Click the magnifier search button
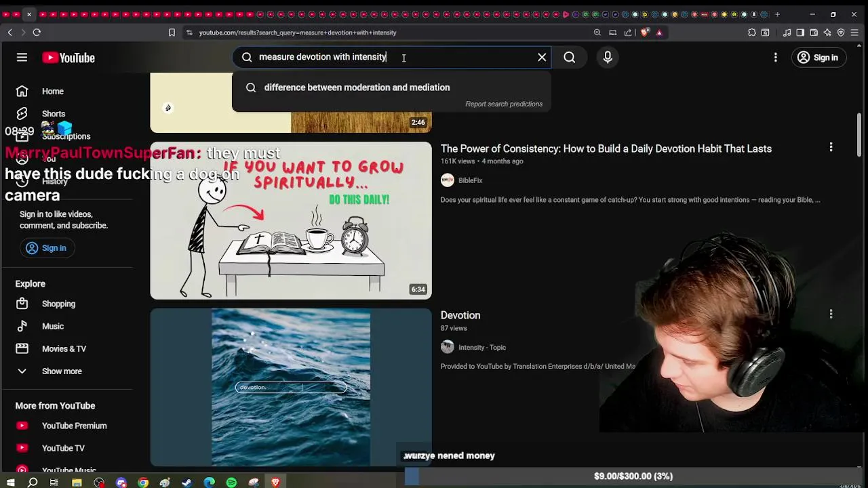This screenshot has height=488, width=868. [570, 58]
